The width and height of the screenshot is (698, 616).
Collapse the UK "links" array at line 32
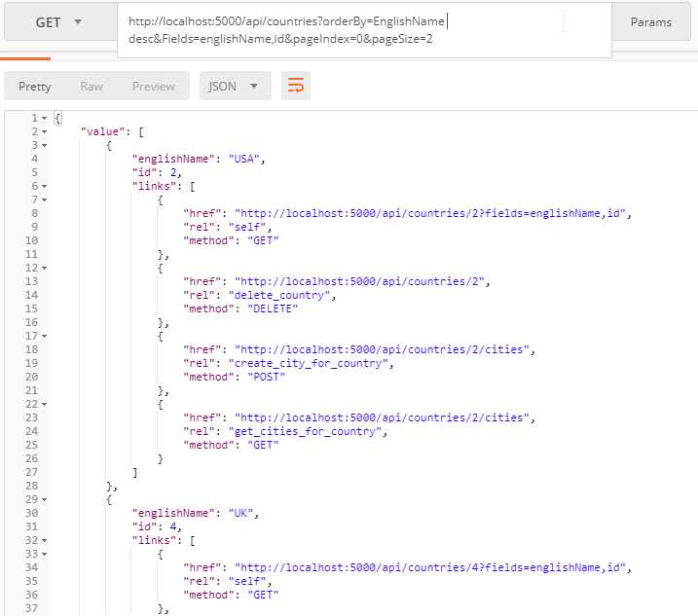pos(45,541)
